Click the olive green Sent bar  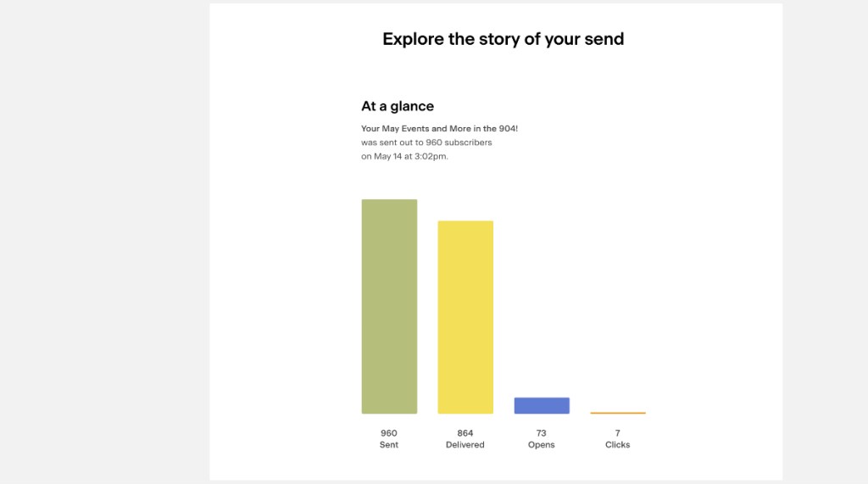(389, 306)
